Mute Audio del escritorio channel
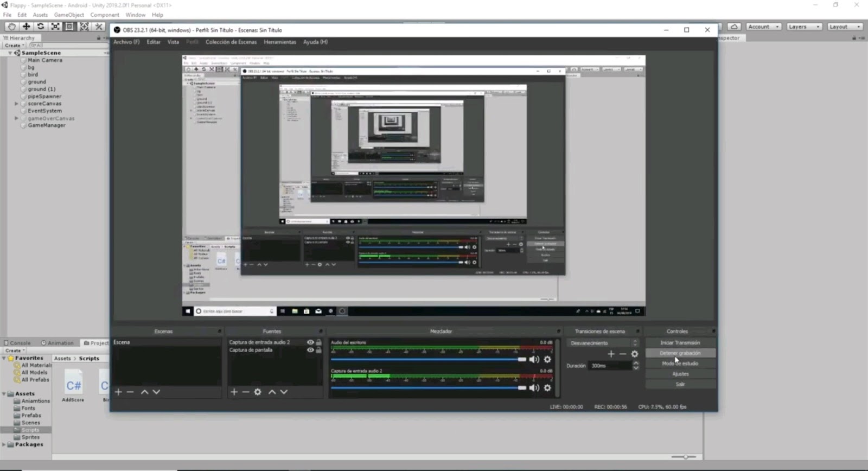The height and width of the screenshot is (471, 868). tap(534, 359)
